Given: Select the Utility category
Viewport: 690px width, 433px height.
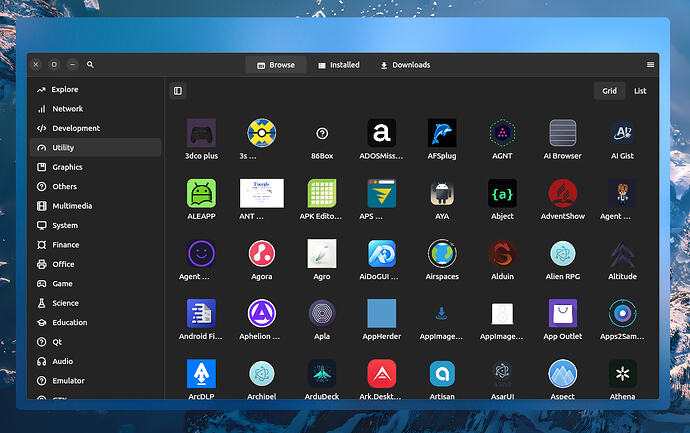Looking at the screenshot, I should pos(95,147).
